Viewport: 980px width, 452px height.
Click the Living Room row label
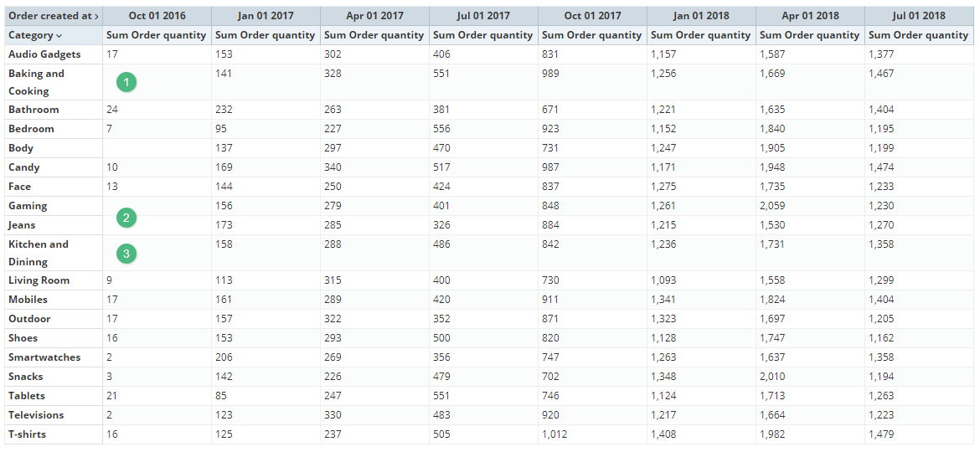(39, 280)
